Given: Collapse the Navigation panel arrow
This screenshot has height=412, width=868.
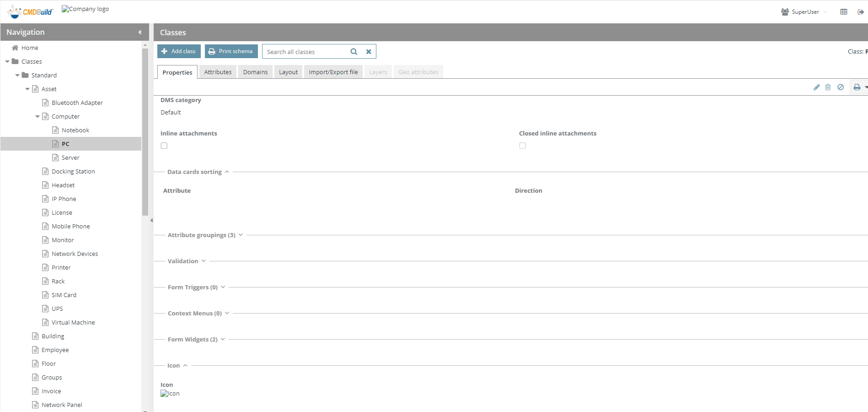Looking at the screenshot, I should pos(140,32).
